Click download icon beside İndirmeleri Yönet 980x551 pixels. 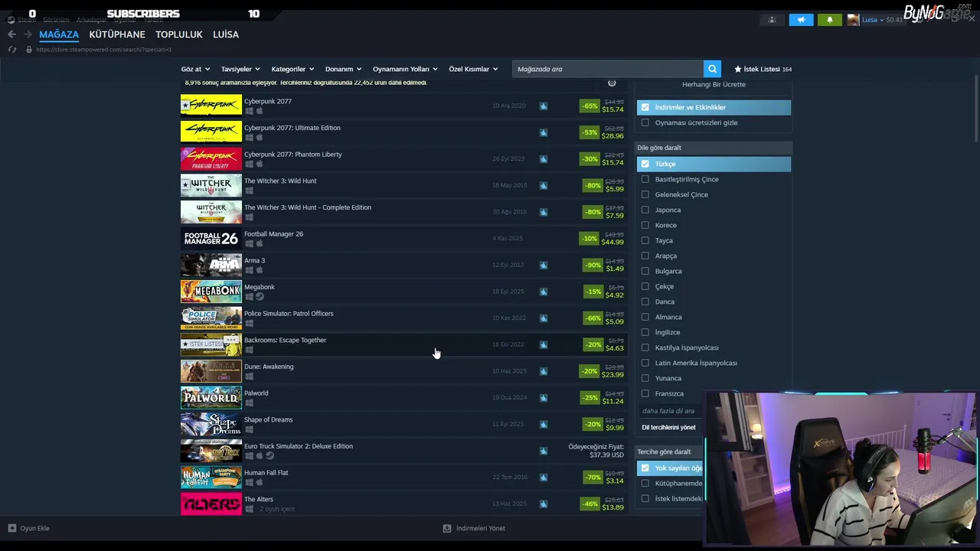click(x=447, y=528)
